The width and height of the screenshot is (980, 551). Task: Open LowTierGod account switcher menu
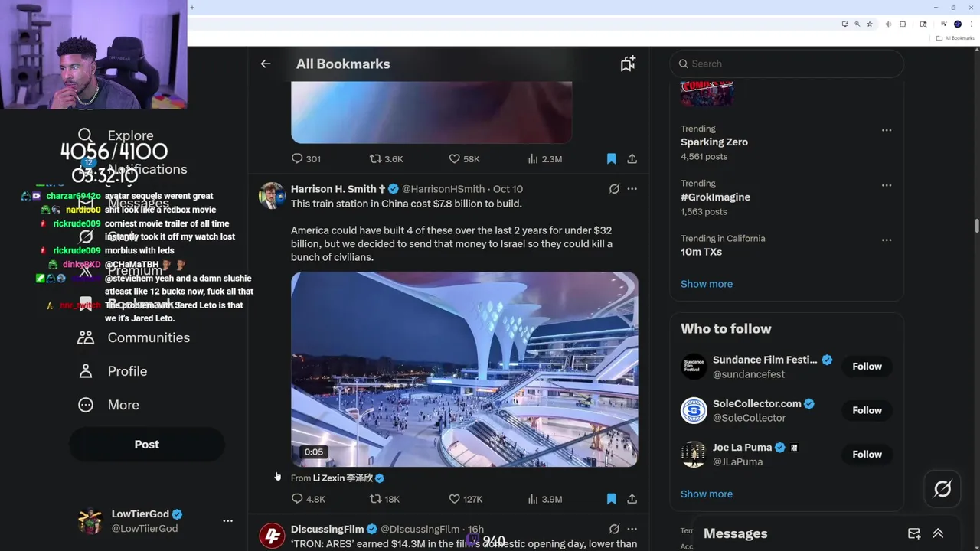point(227,521)
